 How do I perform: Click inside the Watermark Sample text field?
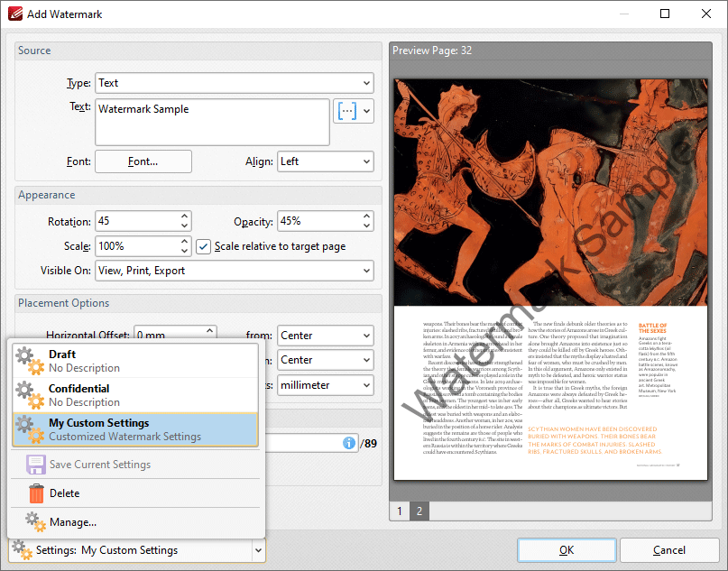[x=207, y=120]
